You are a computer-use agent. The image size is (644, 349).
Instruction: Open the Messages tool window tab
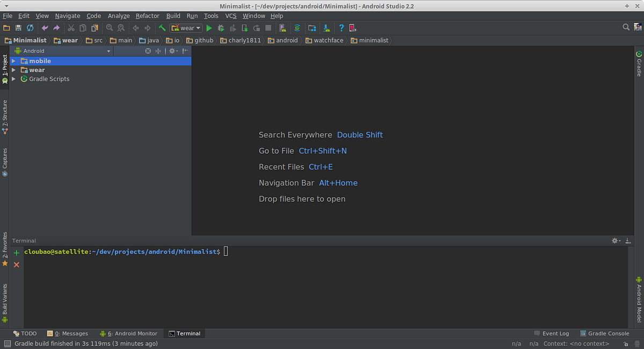(x=68, y=333)
